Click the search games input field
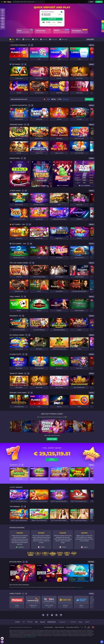The width and height of the screenshot is (104, 644). click(29, 2)
